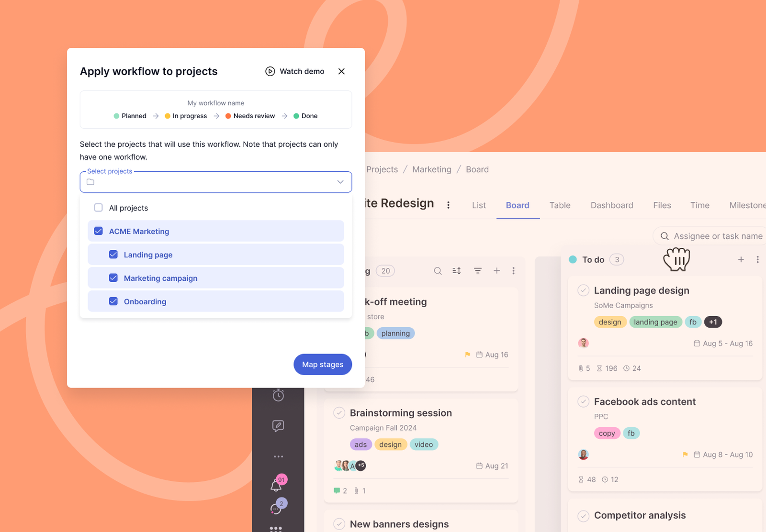
Task: Switch to the Table tab
Action: point(560,205)
